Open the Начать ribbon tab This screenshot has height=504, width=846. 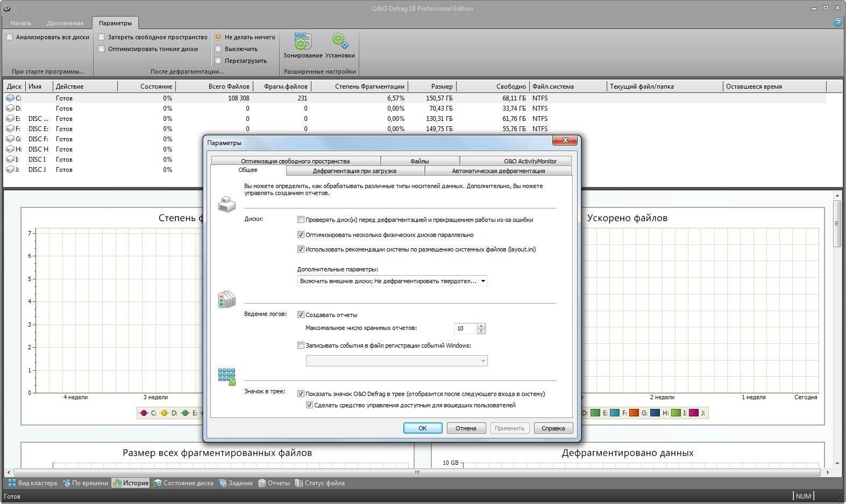(x=21, y=23)
